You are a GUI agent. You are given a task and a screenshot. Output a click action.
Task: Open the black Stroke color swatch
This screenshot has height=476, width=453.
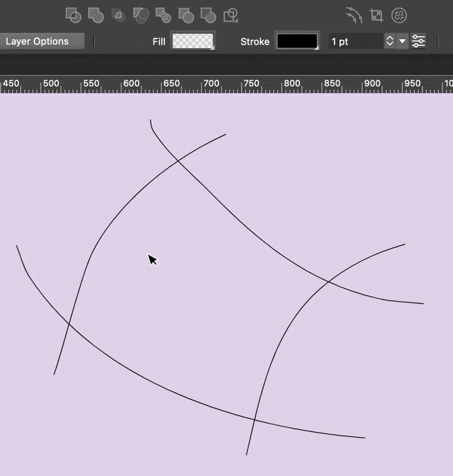pos(297,41)
